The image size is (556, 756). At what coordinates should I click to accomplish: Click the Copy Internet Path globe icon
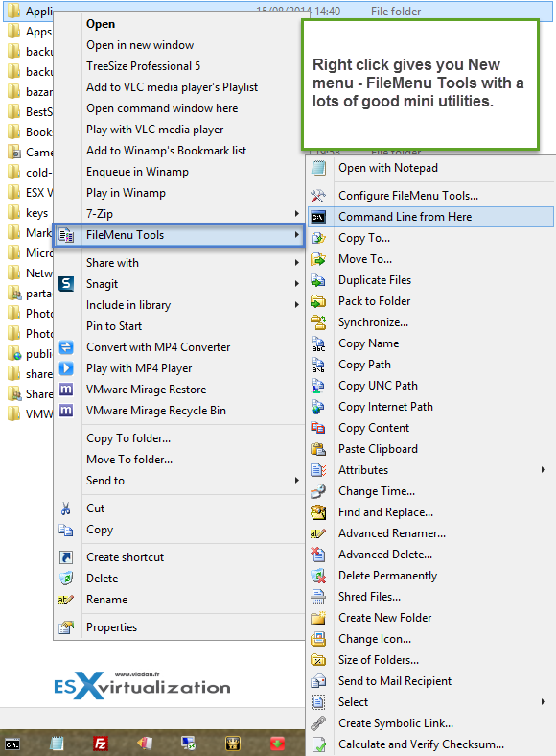pyautogui.click(x=318, y=408)
